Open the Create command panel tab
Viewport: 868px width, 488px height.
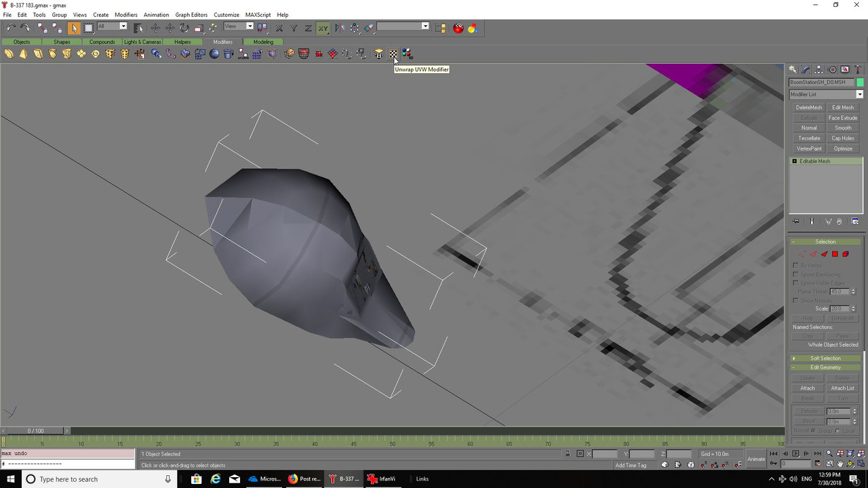point(792,70)
